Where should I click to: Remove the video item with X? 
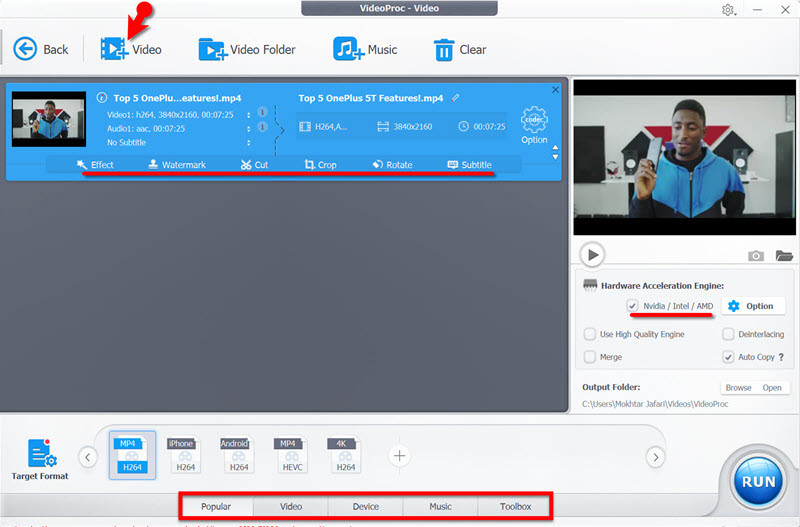(x=555, y=90)
